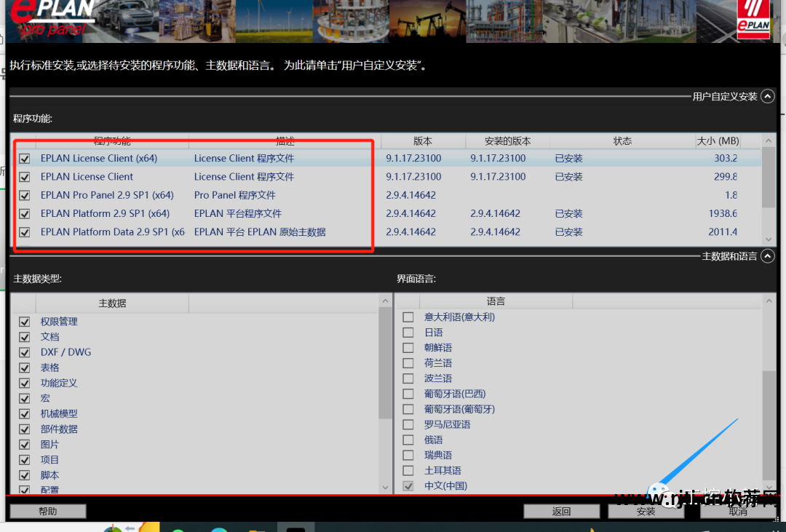Click the 主数据 column header
The width and height of the screenshot is (786, 532).
coord(112,303)
